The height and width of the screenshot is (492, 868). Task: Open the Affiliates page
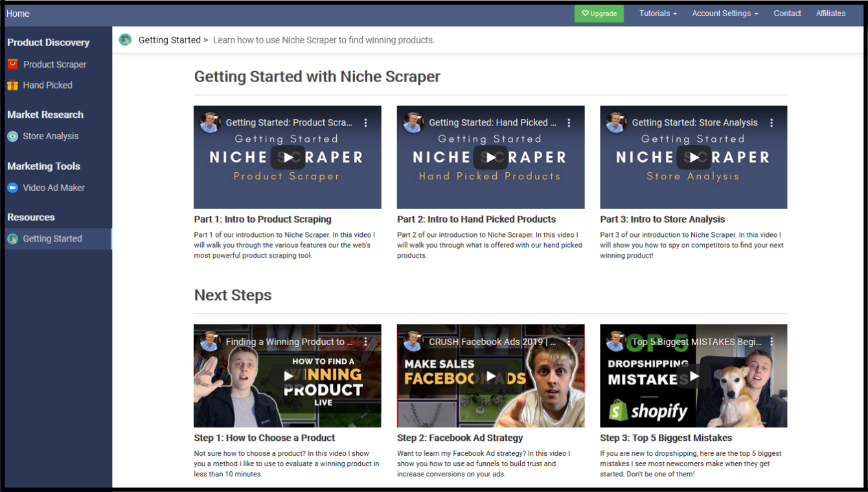831,14
